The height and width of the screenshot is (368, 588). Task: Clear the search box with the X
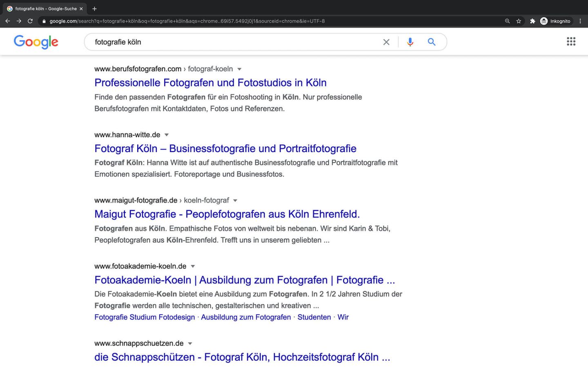tap(386, 42)
